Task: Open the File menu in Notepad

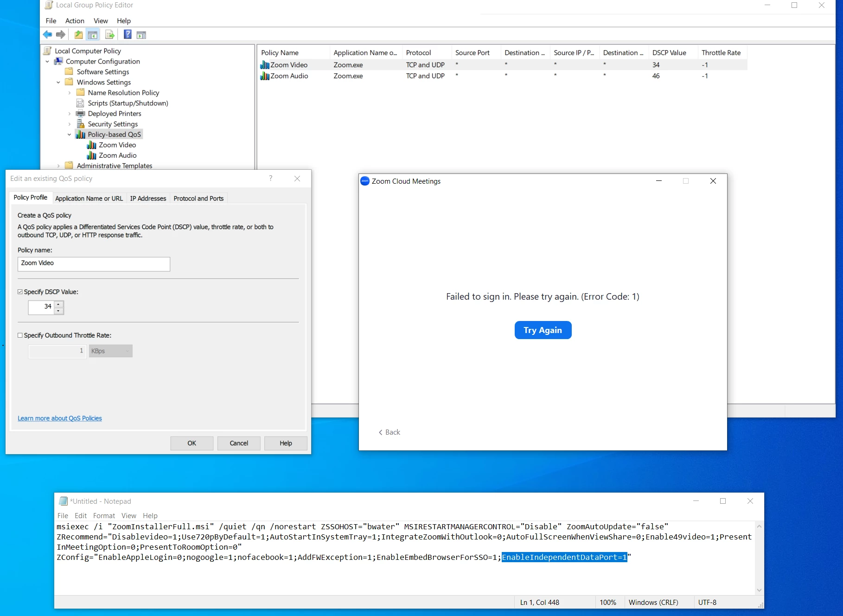Action: pyautogui.click(x=63, y=516)
